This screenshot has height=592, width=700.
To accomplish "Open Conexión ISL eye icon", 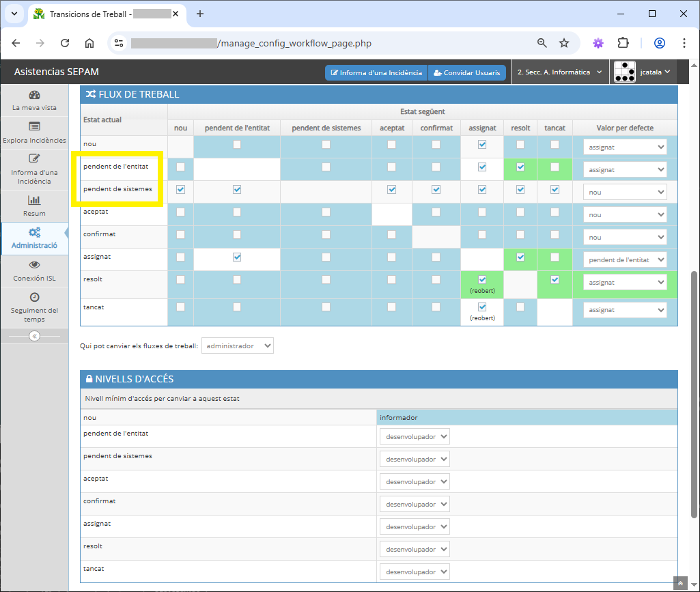I will 34,265.
